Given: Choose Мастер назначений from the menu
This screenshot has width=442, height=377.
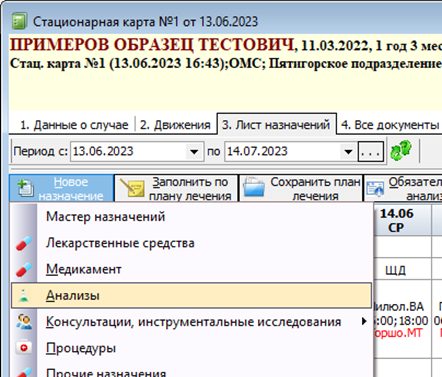Looking at the screenshot, I should point(191,217).
